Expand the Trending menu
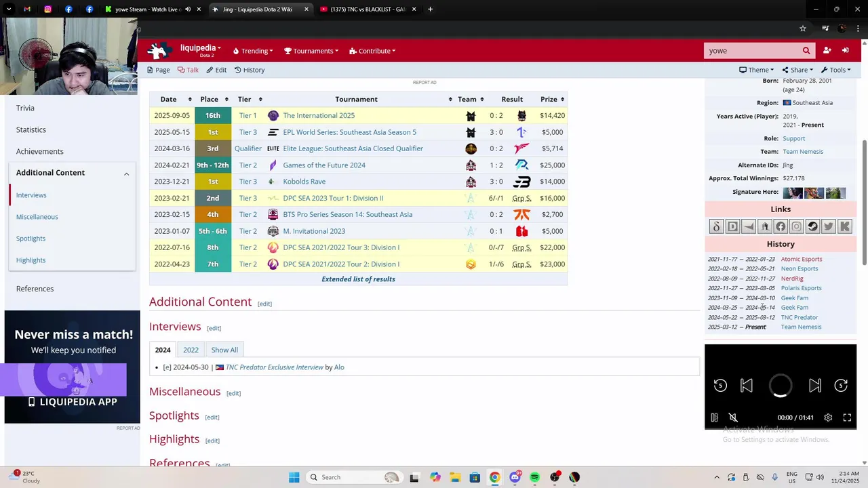Image resolution: width=868 pixels, height=488 pixels. click(x=253, y=51)
